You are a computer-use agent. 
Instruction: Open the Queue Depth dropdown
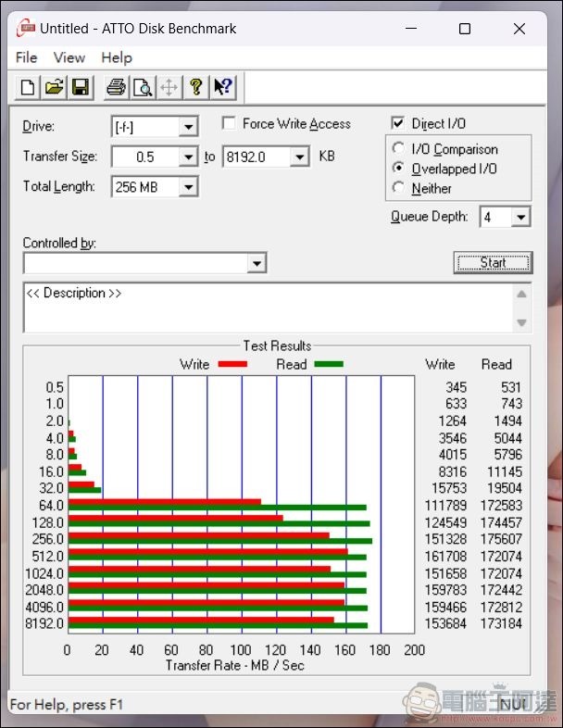pyautogui.click(x=520, y=217)
